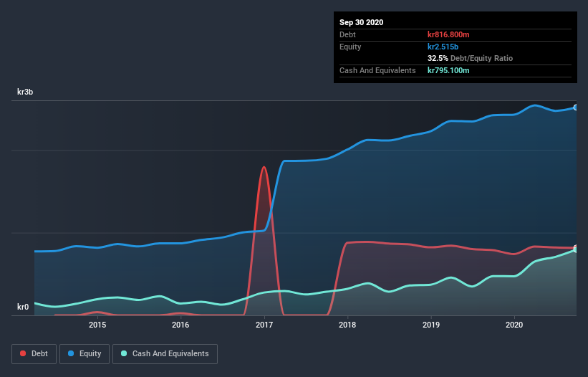Click the 2015 x-axis label
Viewport: 588px width, 377px height.
click(97, 325)
